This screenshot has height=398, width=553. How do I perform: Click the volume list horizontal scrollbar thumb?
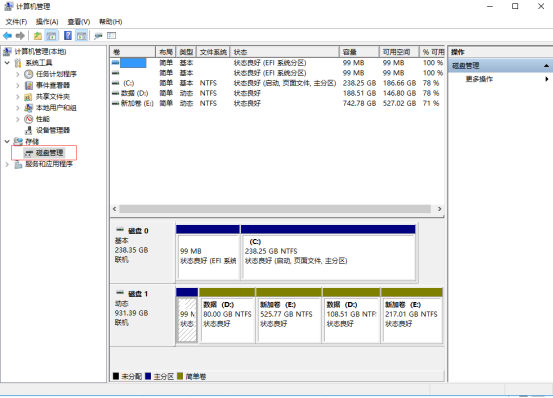pyautogui.click(x=275, y=209)
